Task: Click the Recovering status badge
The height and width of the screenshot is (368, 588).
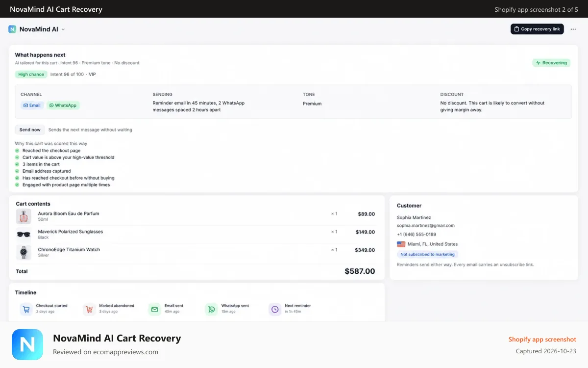Action: pos(551,63)
